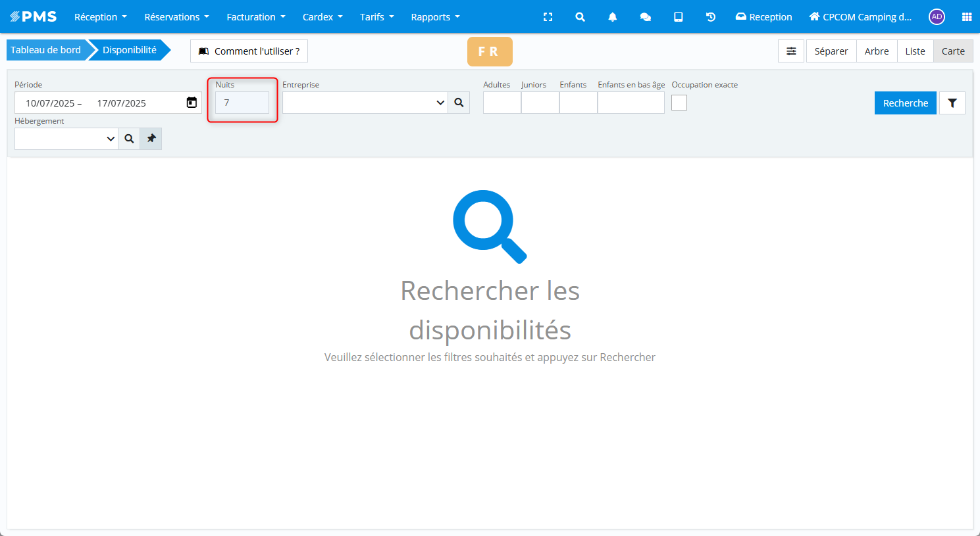Viewport: 980px width, 536px height.
Task: Open the apps grid icon
Action: click(x=966, y=17)
